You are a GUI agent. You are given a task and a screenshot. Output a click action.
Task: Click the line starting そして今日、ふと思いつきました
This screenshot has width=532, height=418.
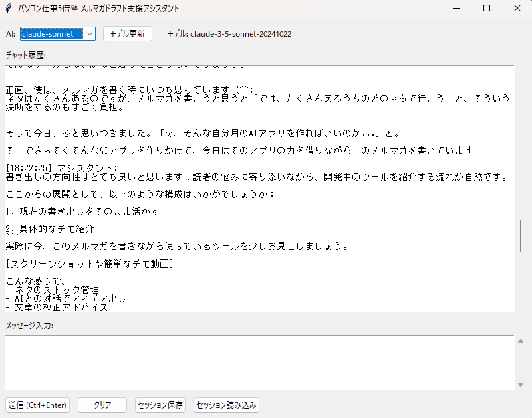(203, 133)
